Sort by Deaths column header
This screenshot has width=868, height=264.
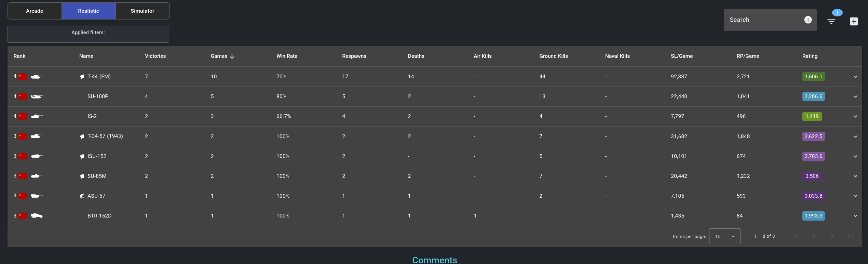(x=416, y=56)
